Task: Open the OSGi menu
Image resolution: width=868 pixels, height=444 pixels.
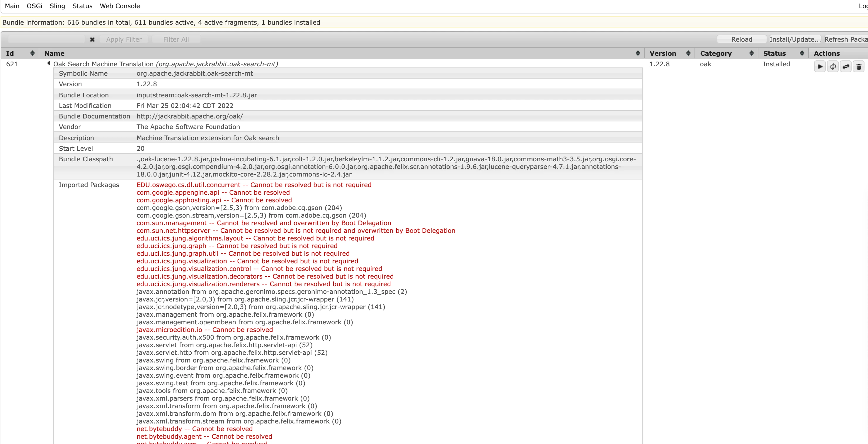Action: (x=34, y=6)
